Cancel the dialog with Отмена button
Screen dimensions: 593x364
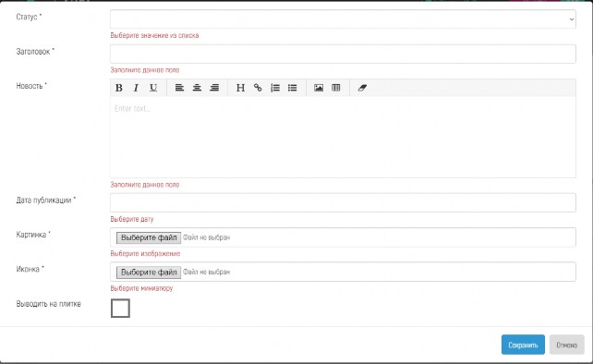pos(566,345)
